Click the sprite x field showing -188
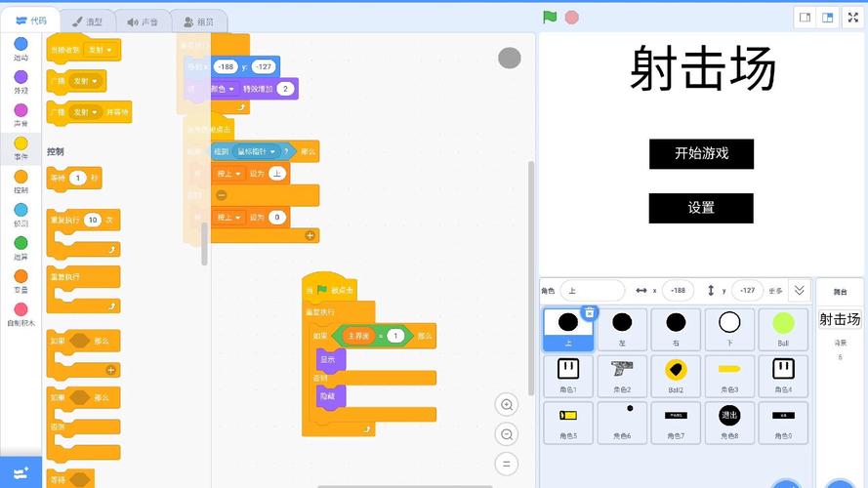Image resolution: width=868 pixels, height=488 pixels. tap(678, 291)
